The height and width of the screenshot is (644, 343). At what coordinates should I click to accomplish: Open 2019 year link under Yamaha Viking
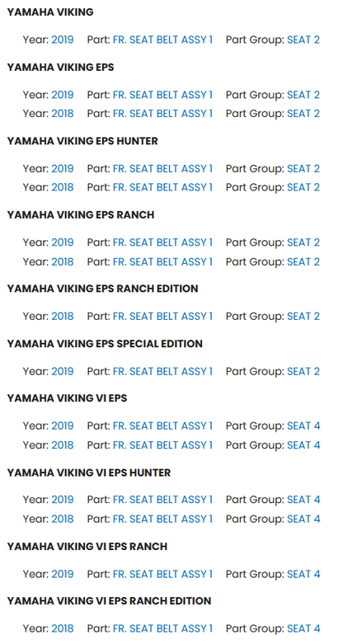(63, 40)
